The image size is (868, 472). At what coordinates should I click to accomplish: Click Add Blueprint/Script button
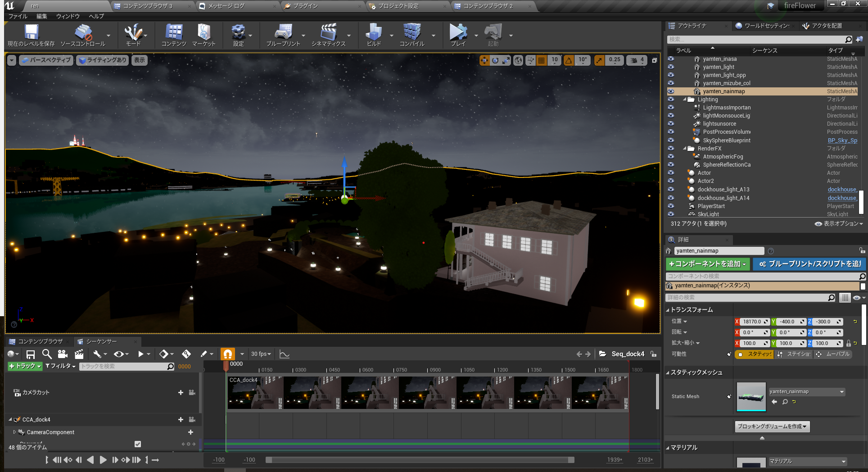point(809,264)
